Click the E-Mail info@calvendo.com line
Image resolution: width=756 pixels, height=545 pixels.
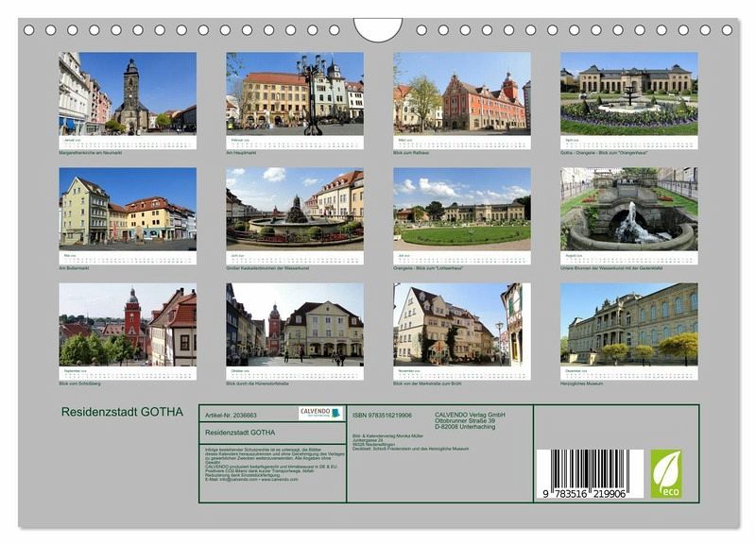(251, 480)
